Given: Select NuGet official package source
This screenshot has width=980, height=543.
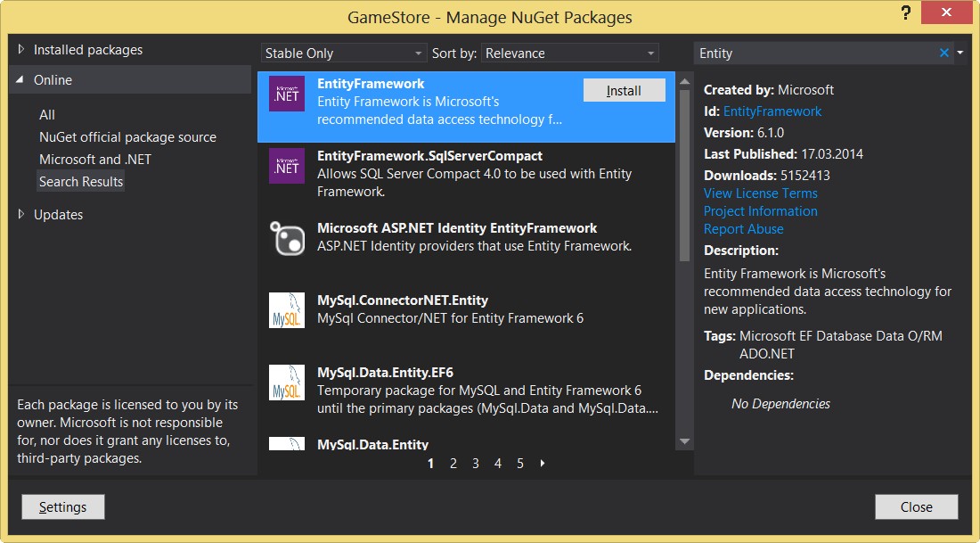Looking at the screenshot, I should click(127, 137).
